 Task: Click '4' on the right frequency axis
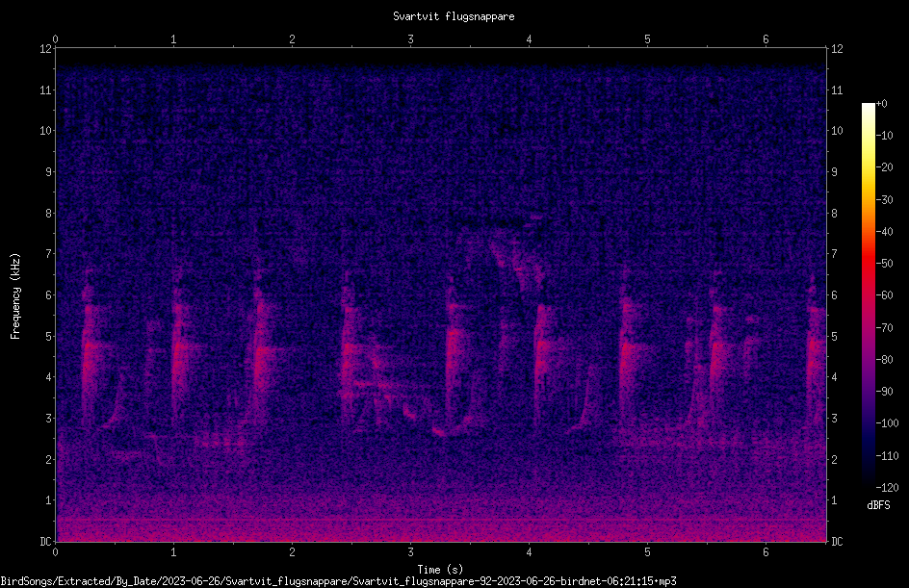coord(835,377)
